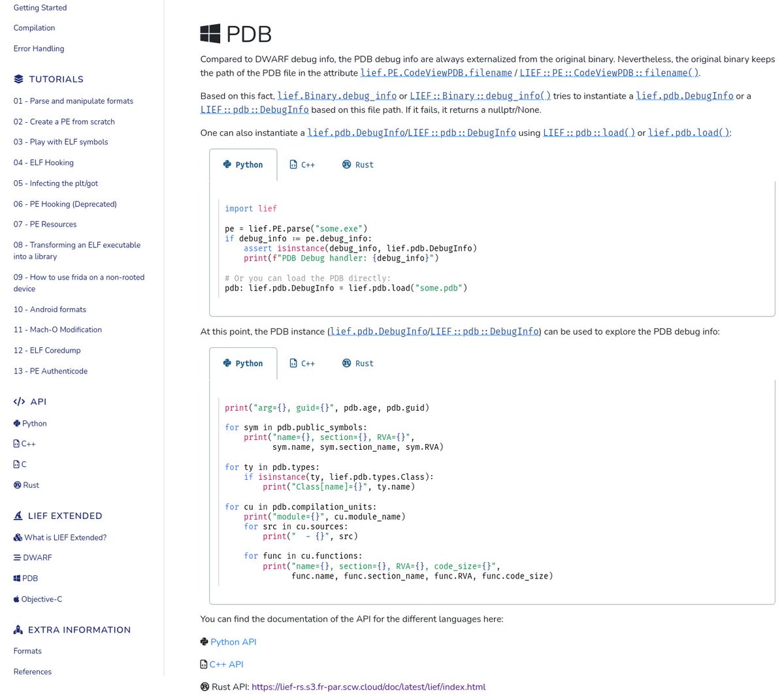Click 'for sym in pdb.public_symbols:' code line
The image size is (784, 694).
[x=296, y=428]
